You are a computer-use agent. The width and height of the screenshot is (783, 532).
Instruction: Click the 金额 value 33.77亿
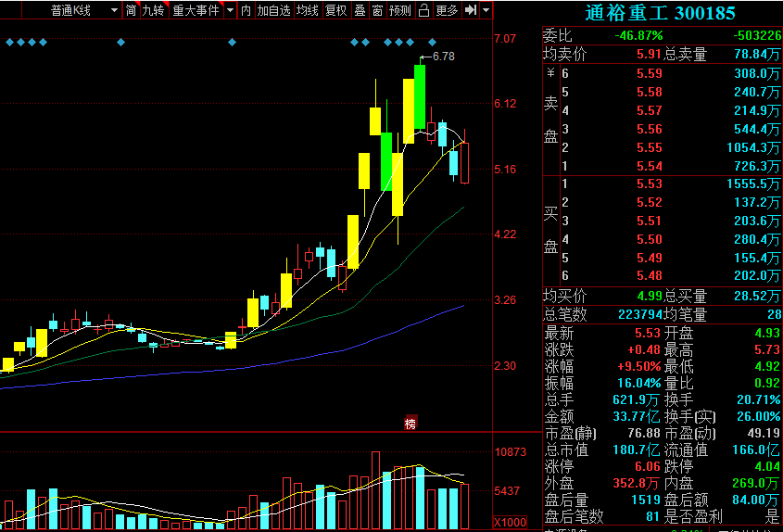[637, 416]
